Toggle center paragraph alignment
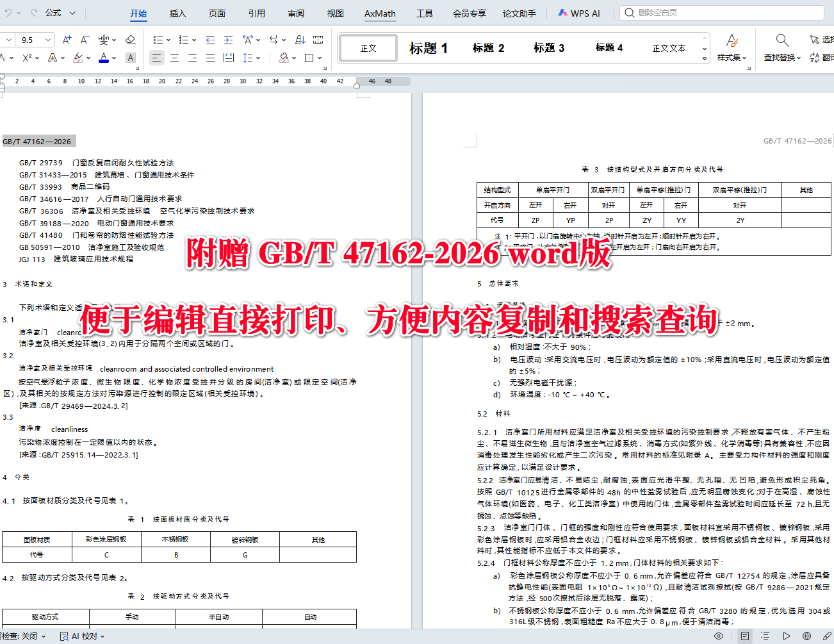Image resolution: width=834 pixels, height=644 pixels. (x=174, y=58)
